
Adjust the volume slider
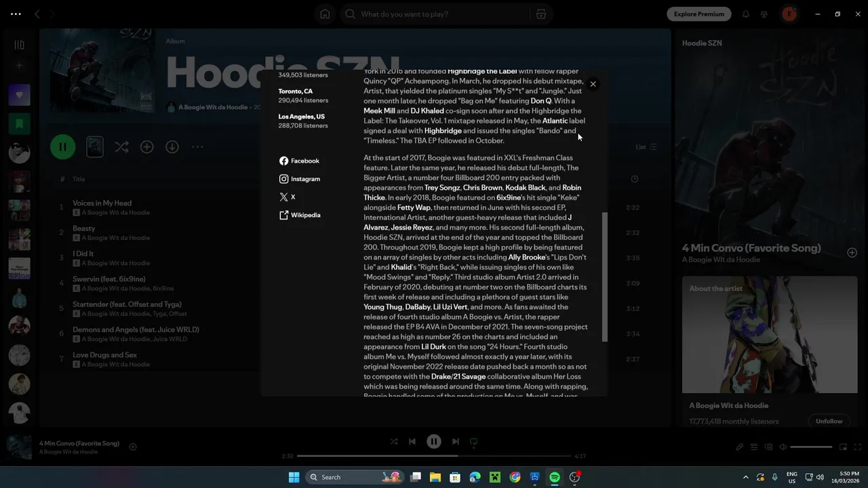pyautogui.click(x=811, y=447)
